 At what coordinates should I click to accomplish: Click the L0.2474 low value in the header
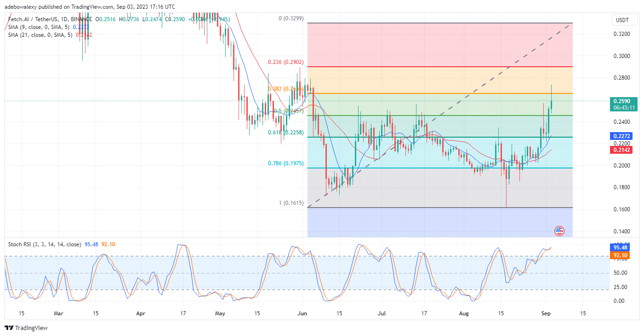(153, 19)
